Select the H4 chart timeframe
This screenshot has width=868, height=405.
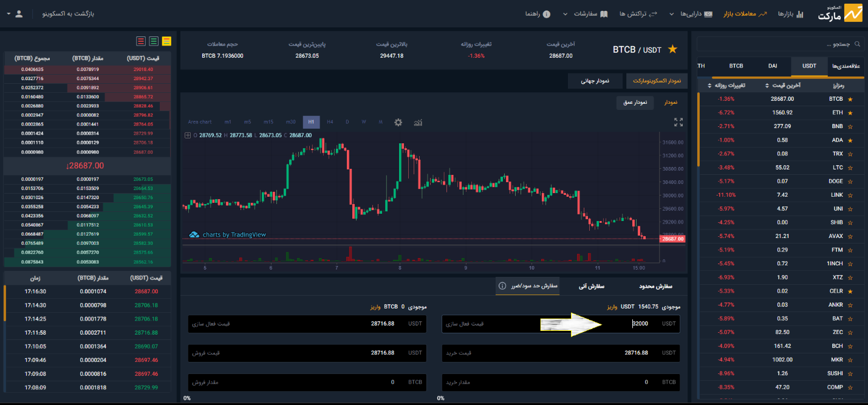tap(330, 122)
